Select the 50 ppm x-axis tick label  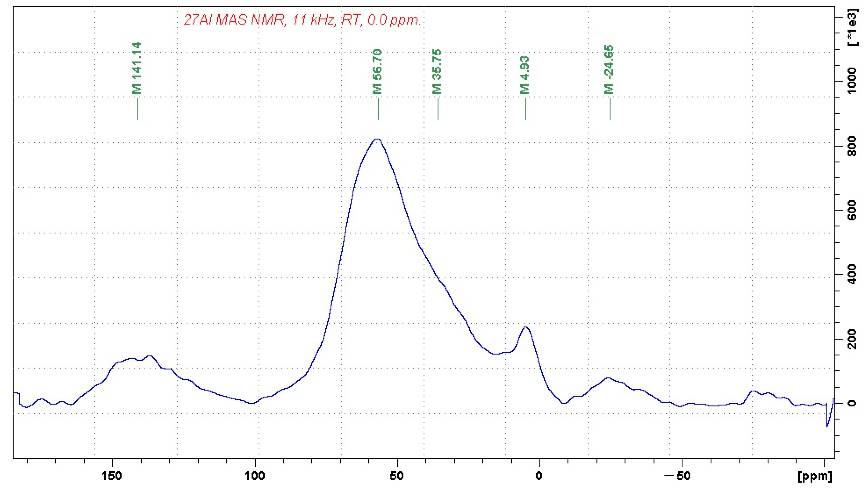[397, 476]
